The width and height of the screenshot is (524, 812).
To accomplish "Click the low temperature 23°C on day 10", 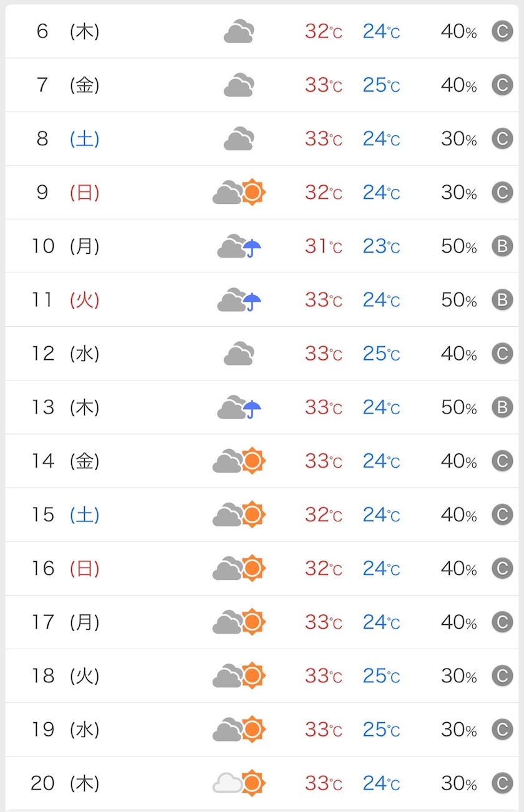I will pyautogui.click(x=381, y=246).
